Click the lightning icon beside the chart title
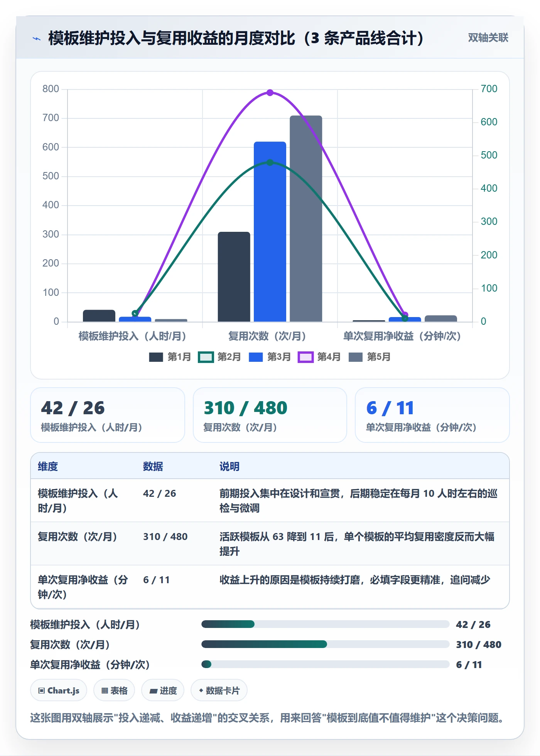This screenshot has width=540, height=756. [37, 39]
